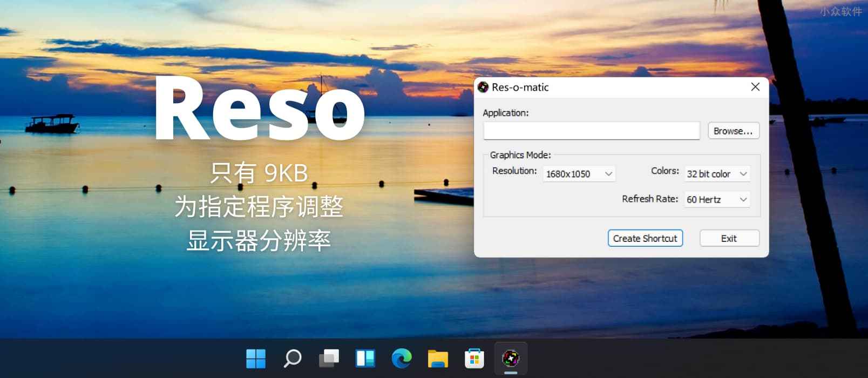Click the Res-o-matic window title text

pyautogui.click(x=520, y=87)
